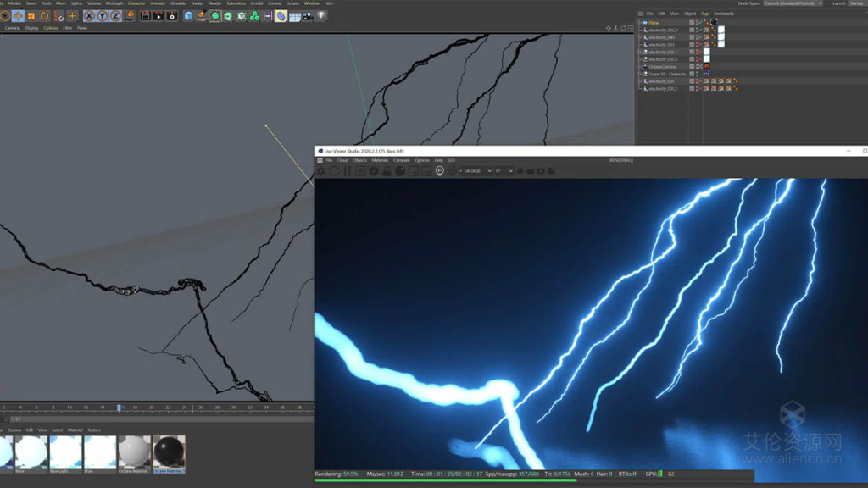Toggle the X axis lock
This screenshot has width=868, height=488.
pyautogui.click(x=89, y=16)
